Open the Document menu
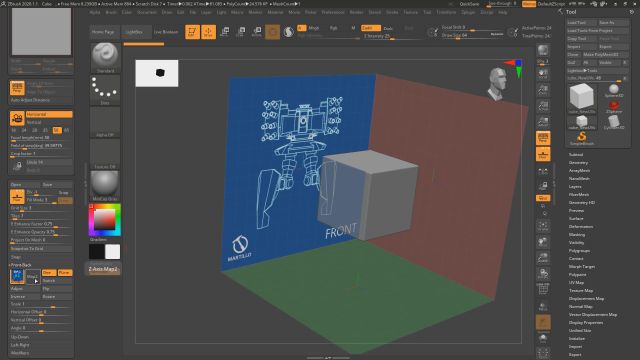This screenshot has width=640, height=360. pos(147,12)
